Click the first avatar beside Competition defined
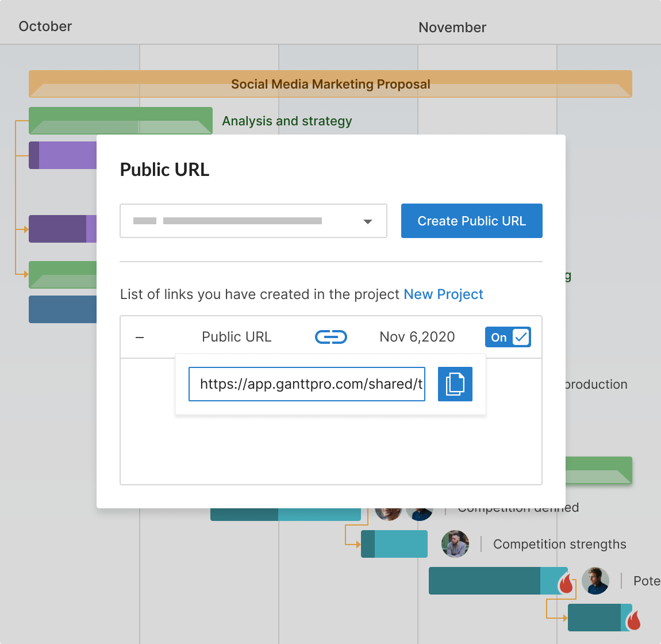The image size is (661, 644). [388, 508]
